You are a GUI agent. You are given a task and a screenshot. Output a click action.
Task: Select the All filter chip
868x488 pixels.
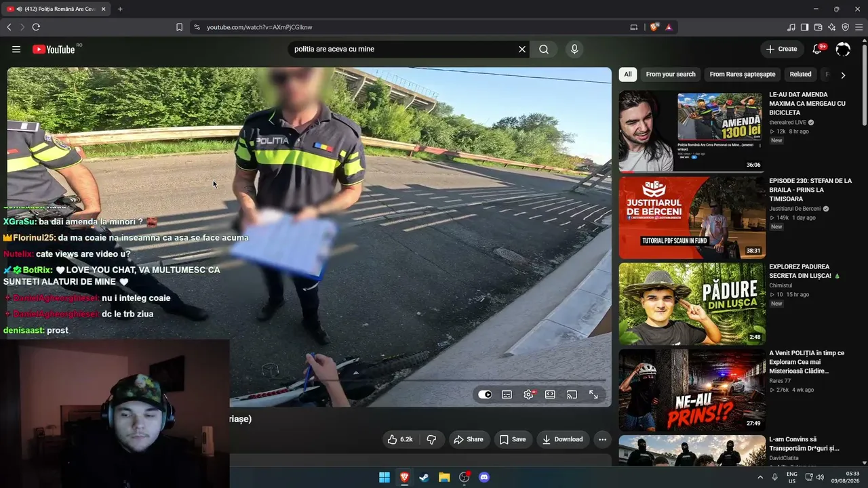(628, 75)
